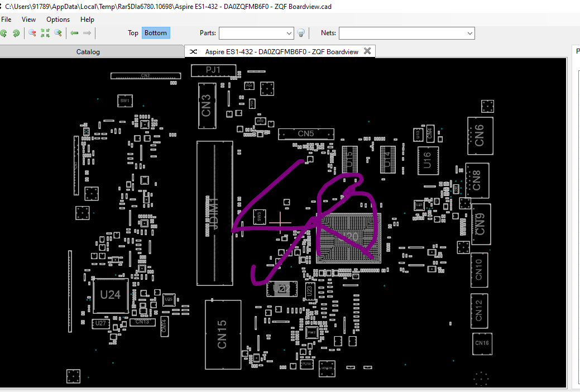
Task: Open the Parts dropdown list
Action: pyautogui.click(x=289, y=34)
